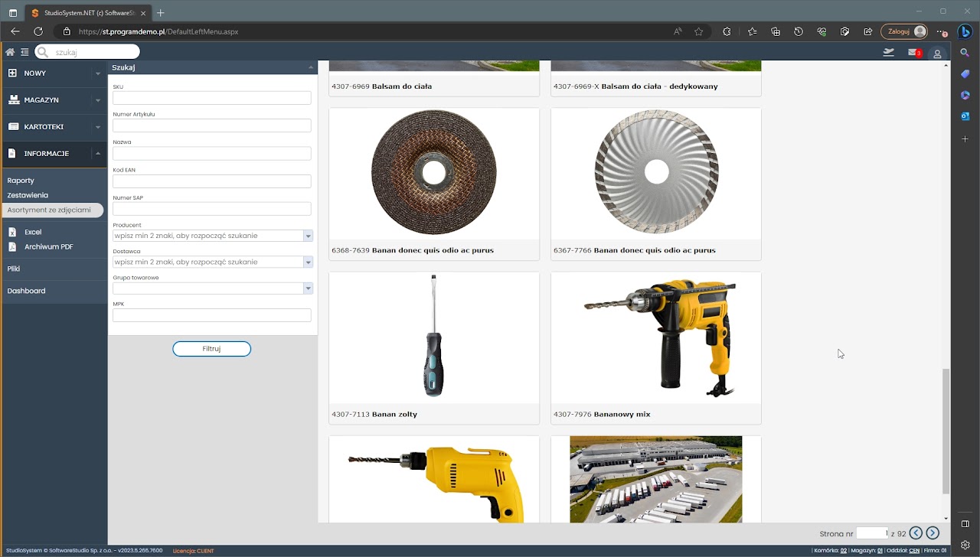This screenshot has width=980, height=557.
Task: Click the Kod EAN input field
Action: point(211,181)
